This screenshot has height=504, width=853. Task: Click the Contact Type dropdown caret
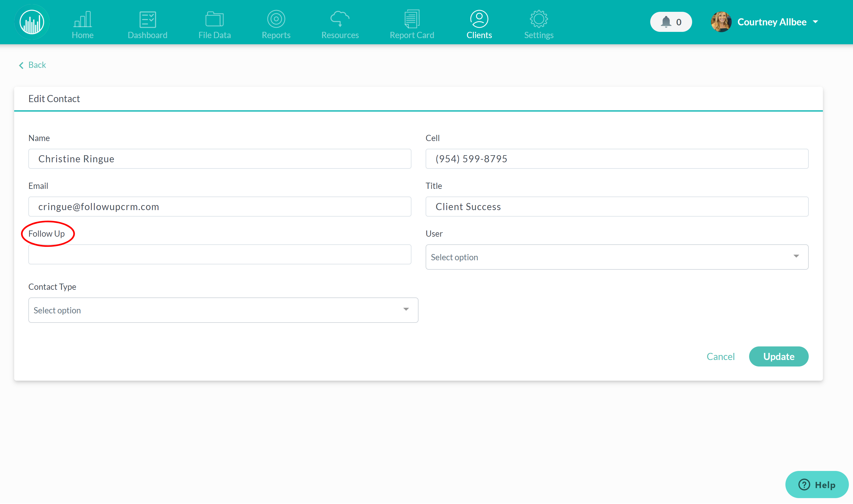point(406,309)
